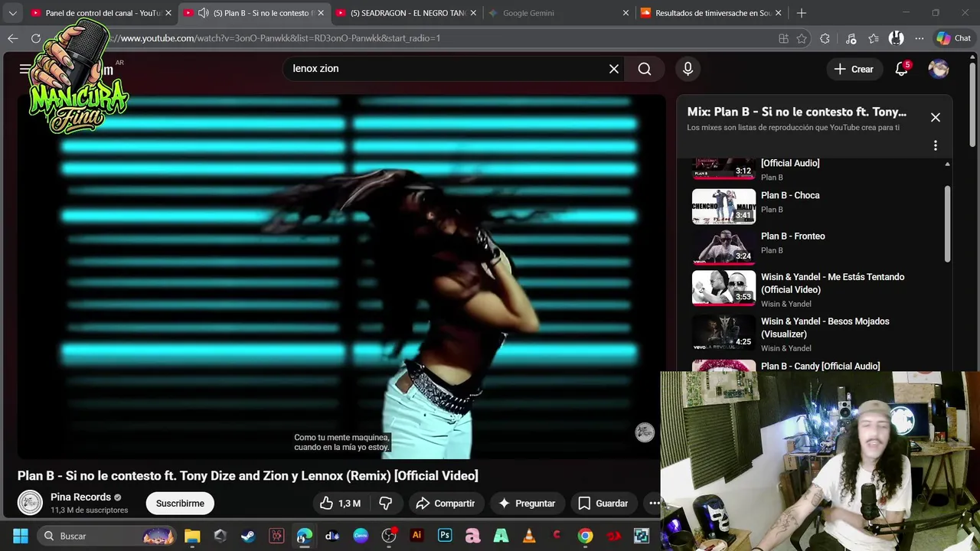
Task: Close the Google Gemini tab
Action: point(626,13)
